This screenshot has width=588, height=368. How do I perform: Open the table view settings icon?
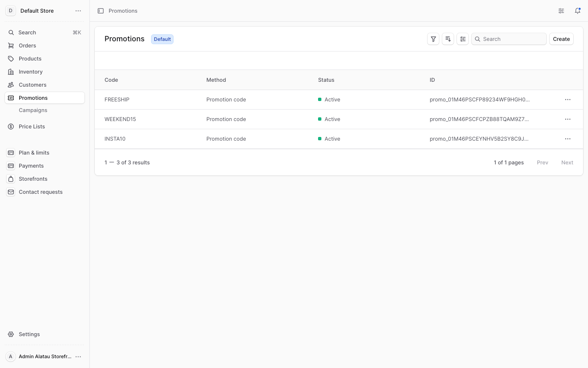click(x=463, y=39)
